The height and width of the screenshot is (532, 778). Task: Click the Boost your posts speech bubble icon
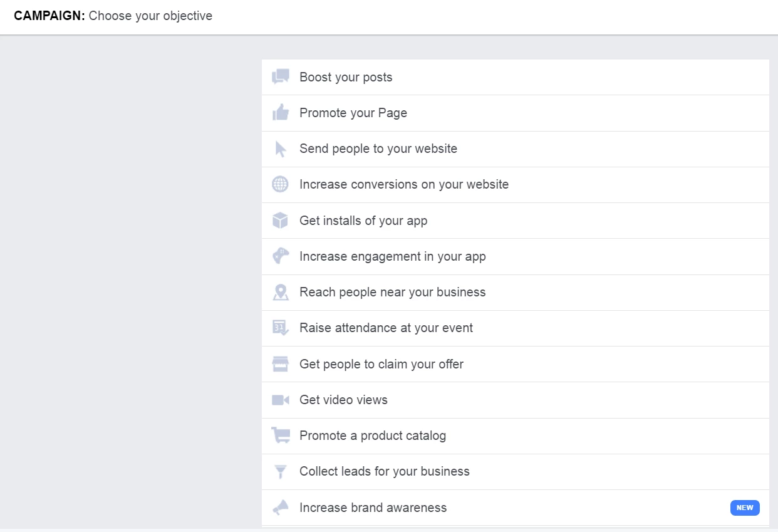pos(280,76)
